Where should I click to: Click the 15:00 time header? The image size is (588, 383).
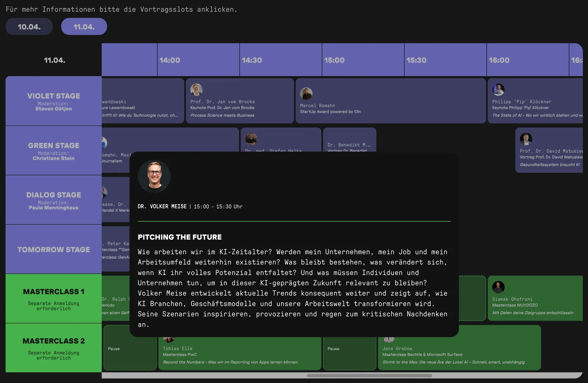tap(363, 60)
